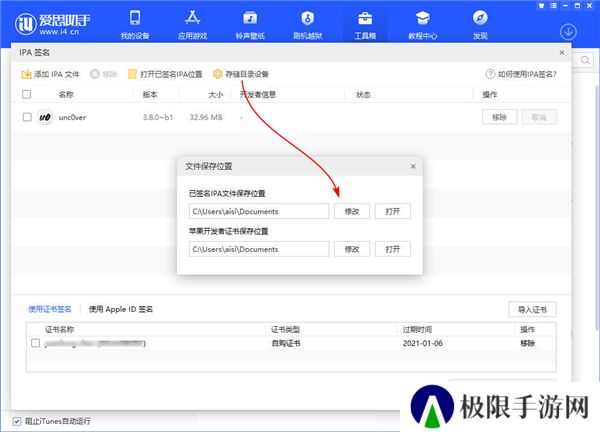This screenshot has width=600, height=432.
Task: Click 名称 column header
Action: [x=66, y=95]
